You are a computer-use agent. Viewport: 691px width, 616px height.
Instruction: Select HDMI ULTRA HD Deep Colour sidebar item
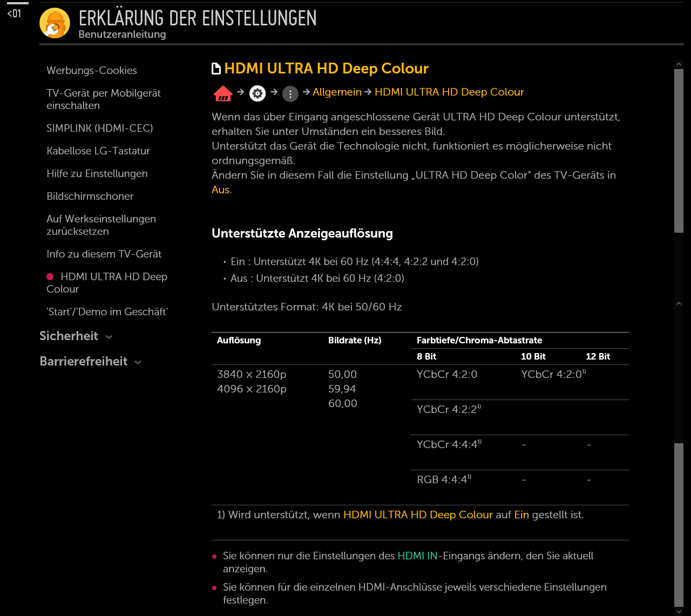[107, 283]
